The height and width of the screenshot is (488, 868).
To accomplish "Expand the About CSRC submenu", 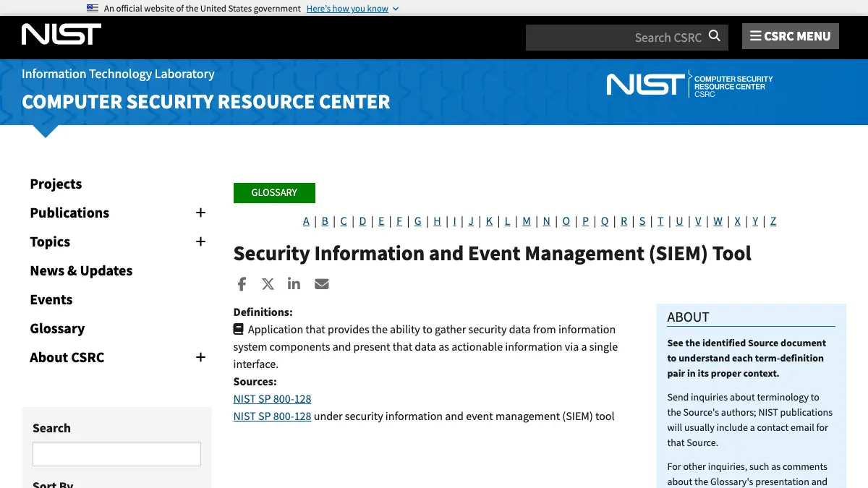I will click(200, 357).
